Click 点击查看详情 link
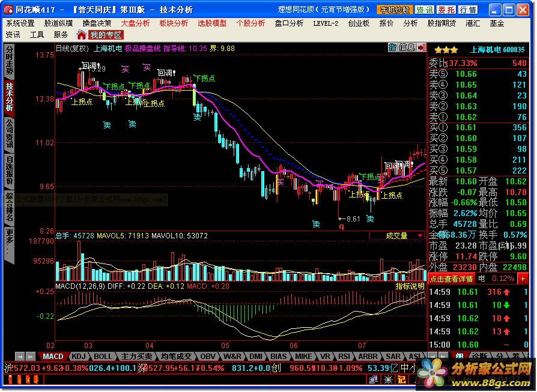 (451, 279)
